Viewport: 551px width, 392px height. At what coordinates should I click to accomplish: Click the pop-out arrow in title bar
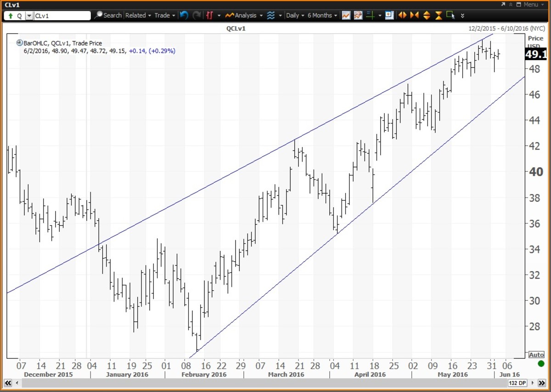pos(503,5)
